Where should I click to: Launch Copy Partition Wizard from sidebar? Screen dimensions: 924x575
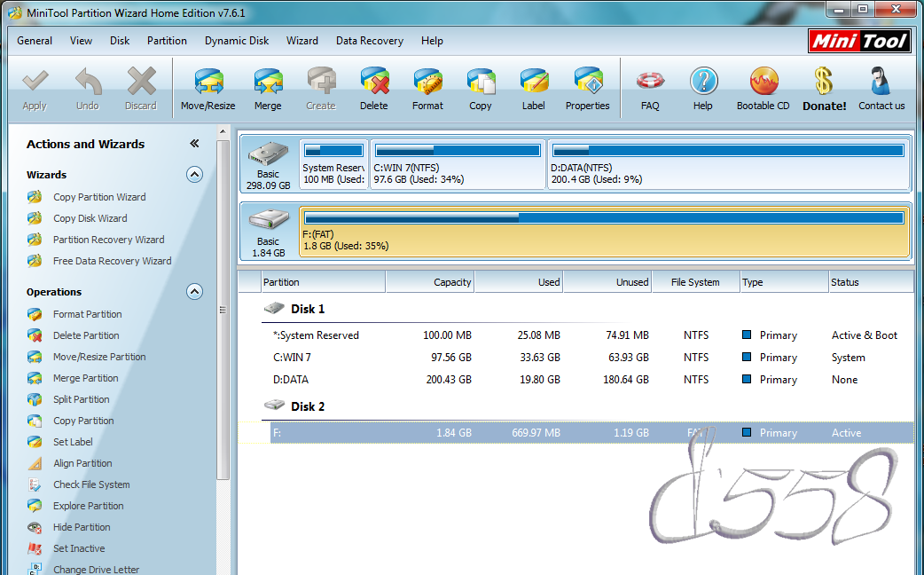tap(99, 197)
